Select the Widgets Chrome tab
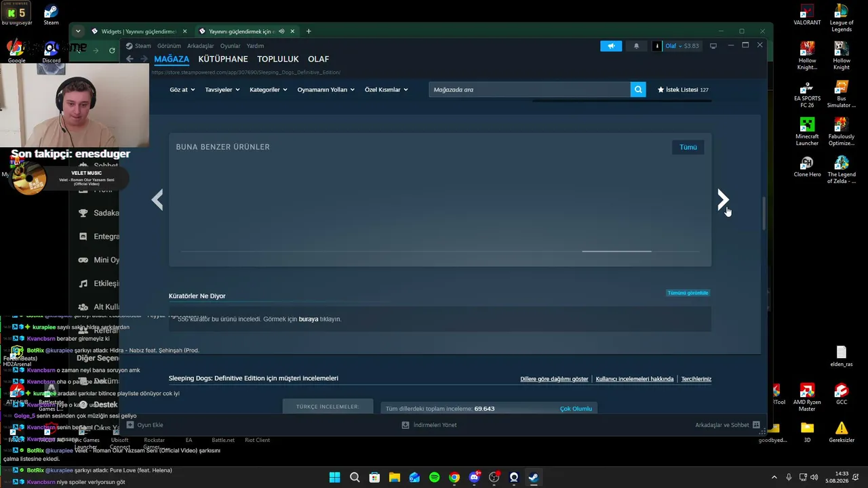Screen dimensions: 868x488 (x=138, y=31)
